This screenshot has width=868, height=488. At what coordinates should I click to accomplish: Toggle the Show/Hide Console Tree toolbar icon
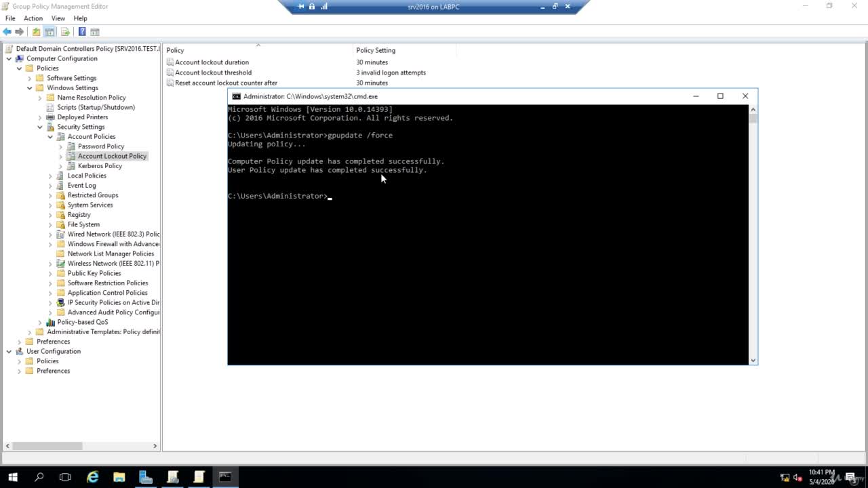pyautogui.click(x=50, y=32)
